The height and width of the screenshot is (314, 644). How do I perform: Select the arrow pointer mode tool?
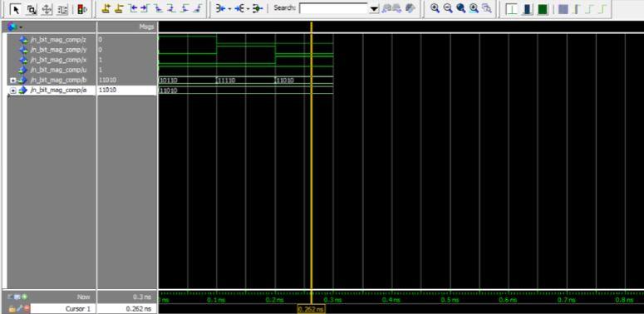tap(17, 9)
